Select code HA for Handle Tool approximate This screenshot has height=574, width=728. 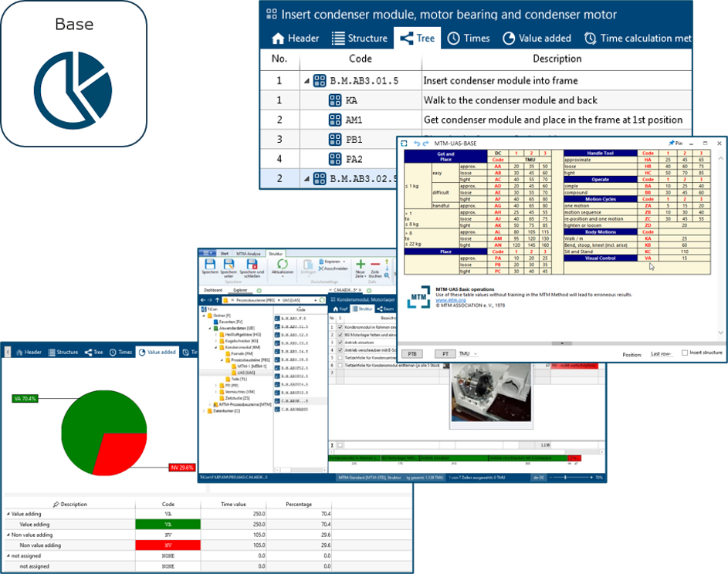point(648,160)
